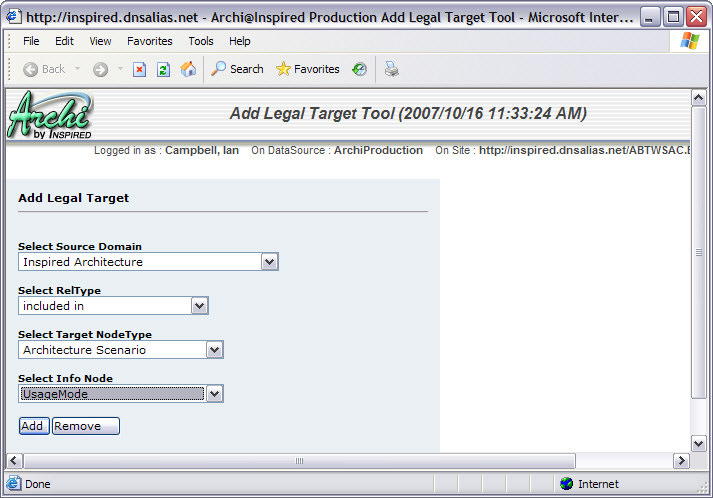The width and height of the screenshot is (713, 498).
Task: Open the Favorites star toolbar button
Action: [x=308, y=69]
